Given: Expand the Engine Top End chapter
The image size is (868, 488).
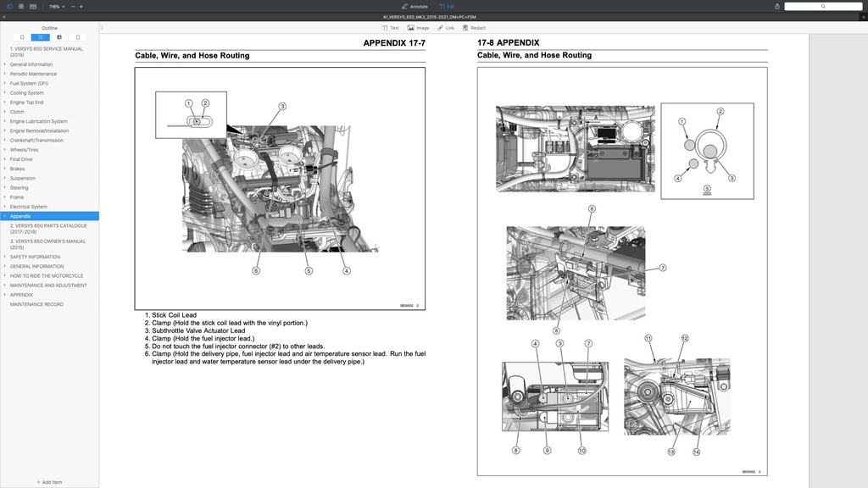Looking at the screenshot, I should [x=4, y=102].
